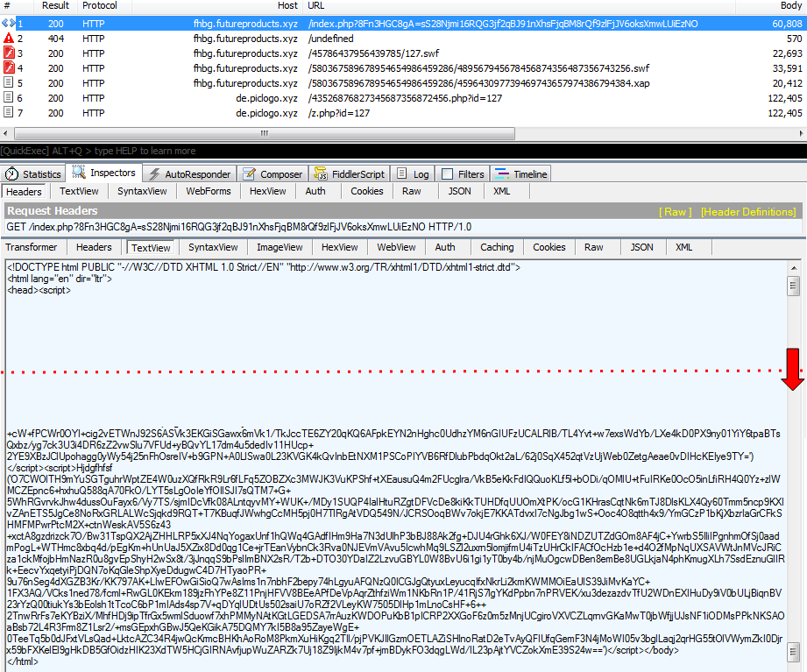807x672 pixels.
Task: Click the session list scroll-right arrow
Action: click(802, 133)
